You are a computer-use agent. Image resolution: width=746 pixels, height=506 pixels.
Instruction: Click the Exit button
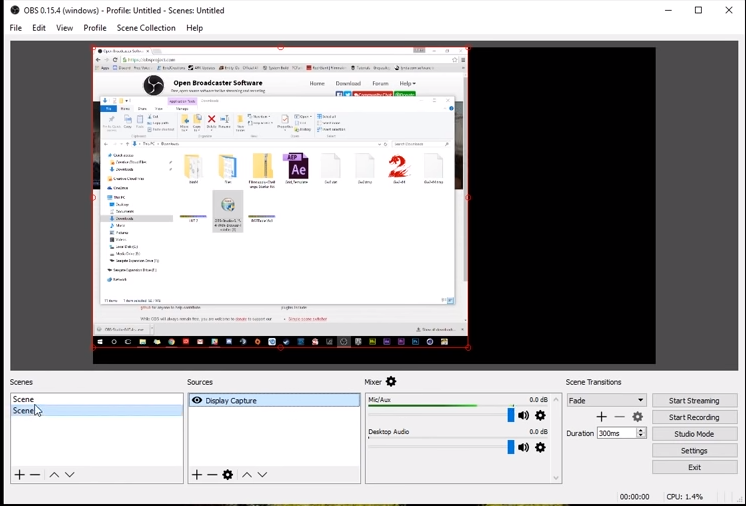click(x=694, y=467)
